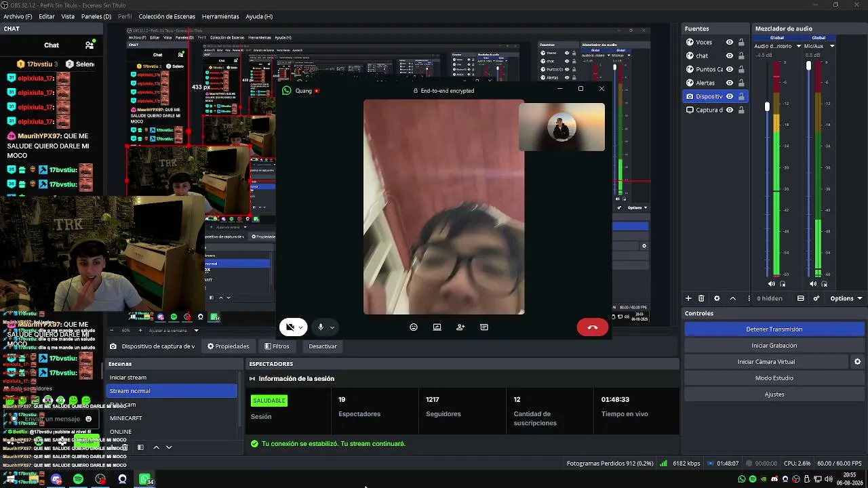Expand Audio del escritorio channel dropdown
Image resolution: width=868 pixels, height=488 pixels.
point(798,46)
